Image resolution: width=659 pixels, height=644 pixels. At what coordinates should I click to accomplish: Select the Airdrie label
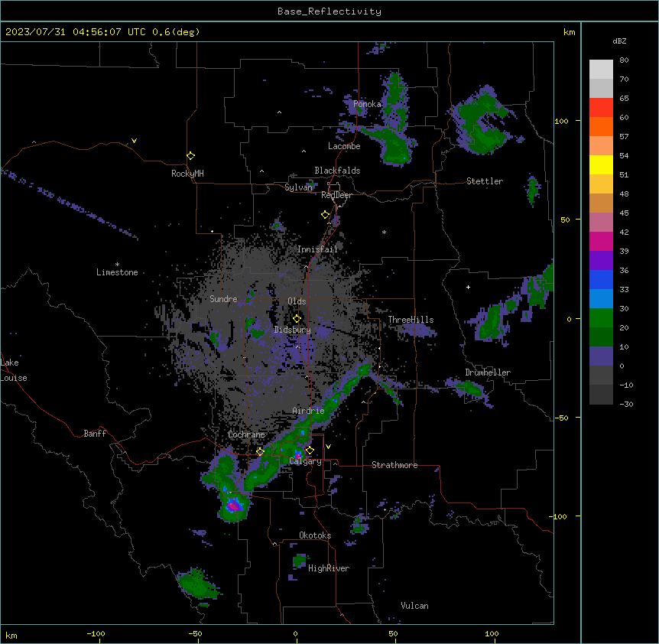pos(308,411)
